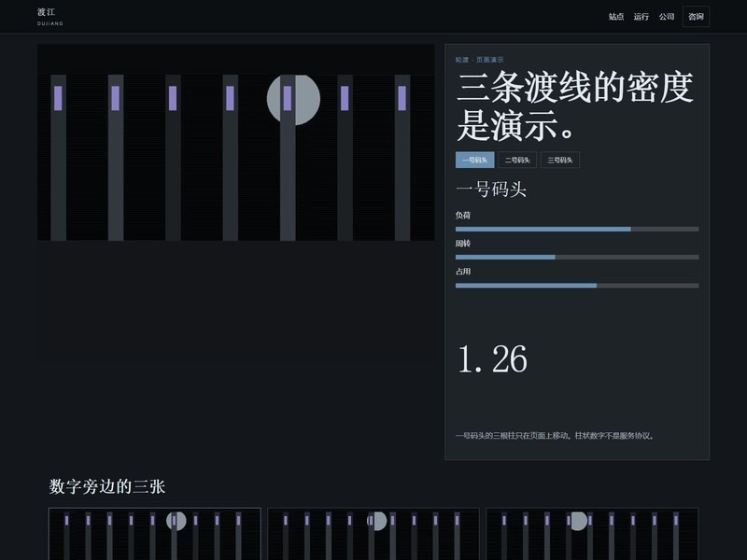The height and width of the screenshot is (560, 747).
Task: Open the second thumbnail card below the heading
Action: click(373, 534)
